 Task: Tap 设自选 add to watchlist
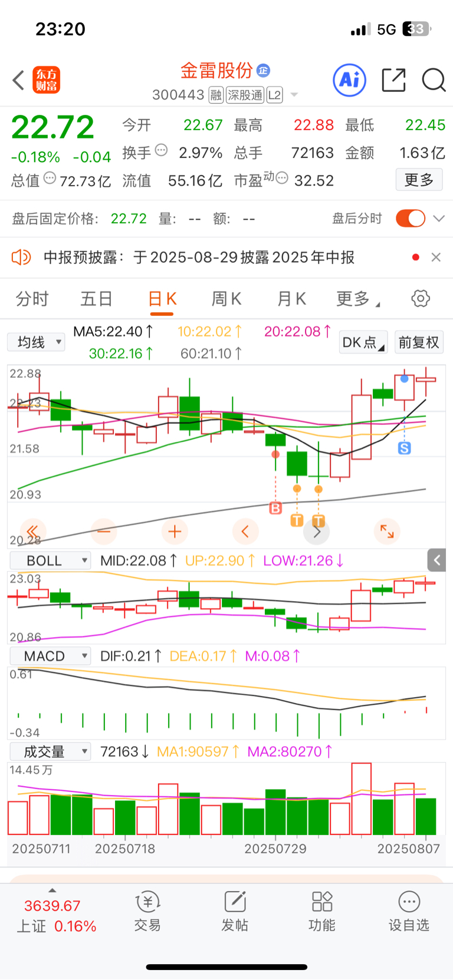(409, 911)
